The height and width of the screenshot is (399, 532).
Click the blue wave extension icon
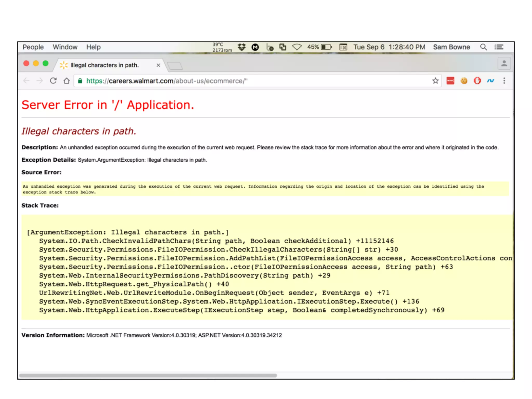(x=490, y=81)
